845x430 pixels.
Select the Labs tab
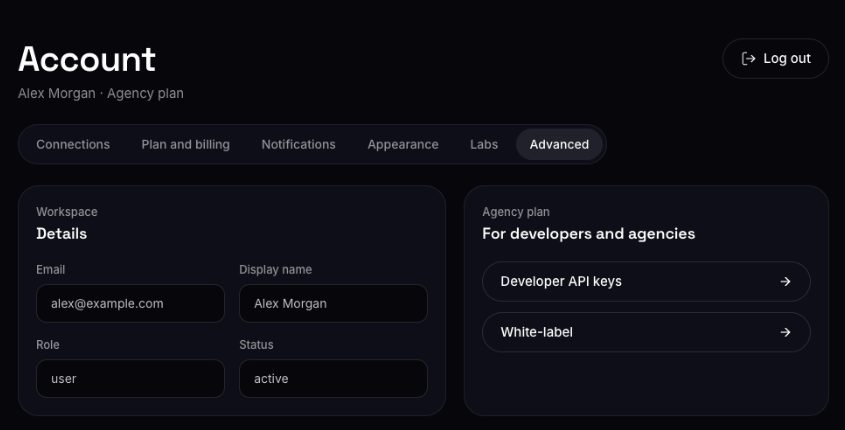484,144
